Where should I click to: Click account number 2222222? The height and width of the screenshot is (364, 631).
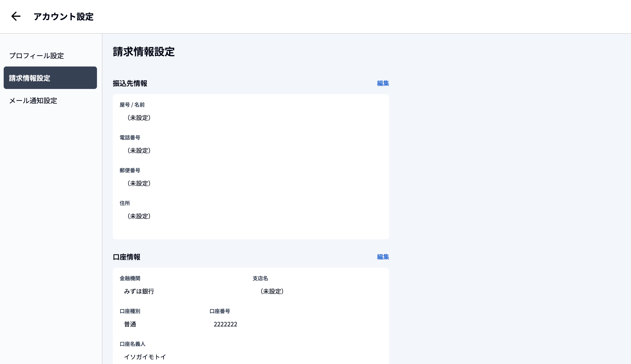click(x=225, y=324)
